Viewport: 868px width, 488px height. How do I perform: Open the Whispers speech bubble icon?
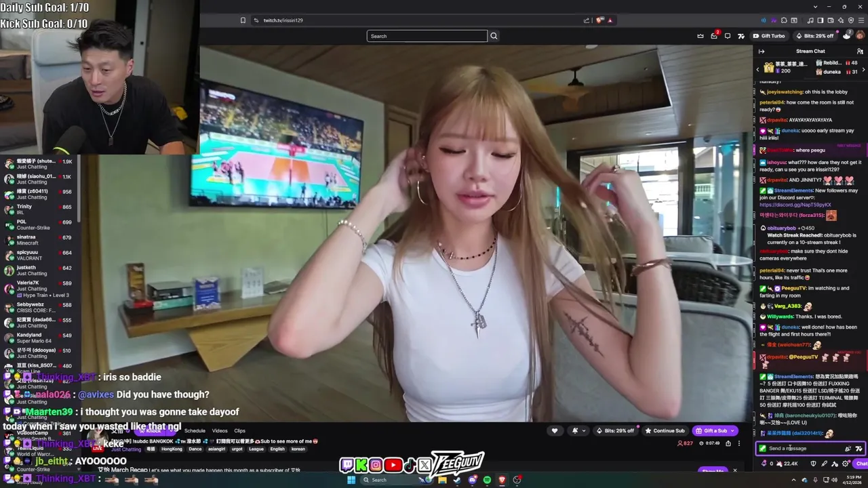[x=728, y=36]
